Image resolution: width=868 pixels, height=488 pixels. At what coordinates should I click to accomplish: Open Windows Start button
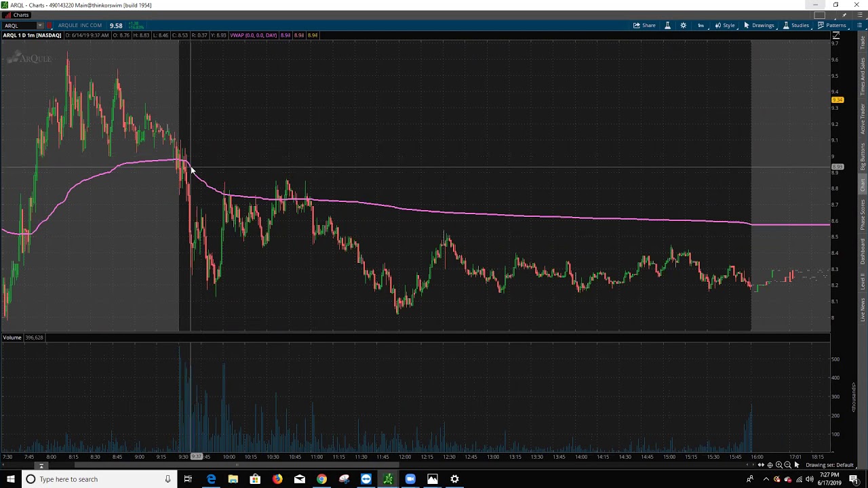tap(10, 479)
